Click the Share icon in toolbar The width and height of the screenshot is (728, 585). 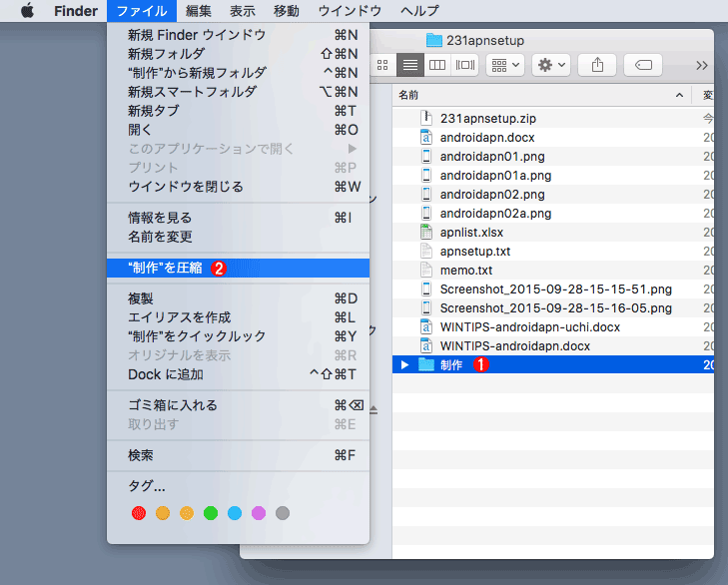[597, 65]
